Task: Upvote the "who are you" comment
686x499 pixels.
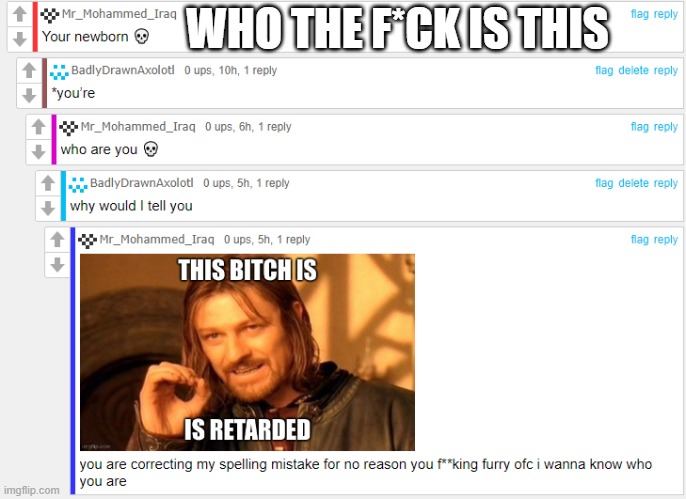Action: point(38,126)
